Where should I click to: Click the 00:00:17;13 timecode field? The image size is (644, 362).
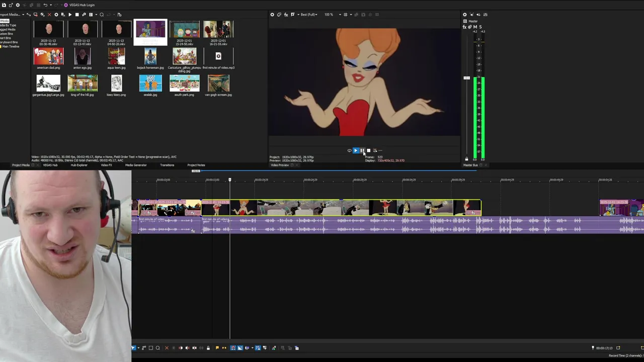(x=604, y=348)
